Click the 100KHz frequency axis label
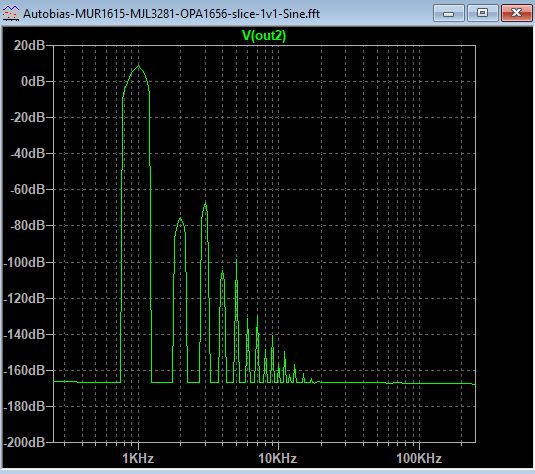The height and width of the screenshot is (474, 535). [419, 458]
